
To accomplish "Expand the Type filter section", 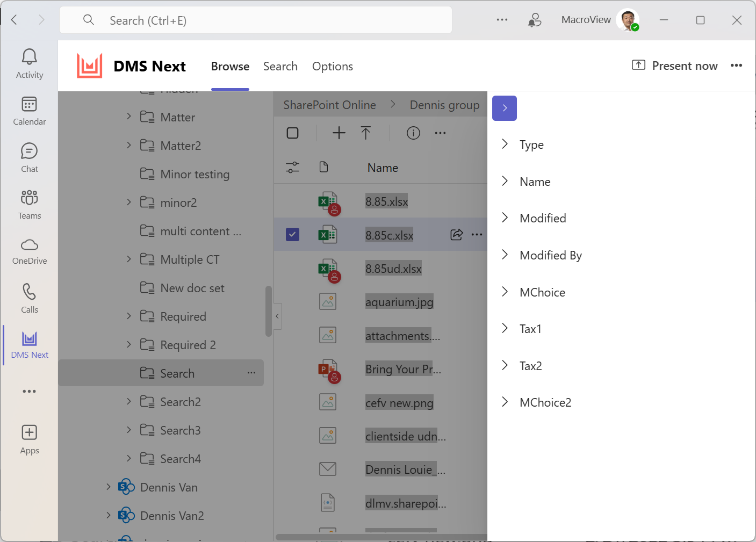I will [x=505, y=144].
